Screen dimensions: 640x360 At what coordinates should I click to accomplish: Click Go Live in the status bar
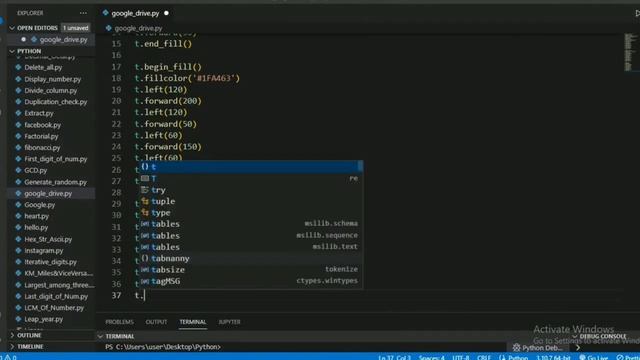(x=593, y=357)
